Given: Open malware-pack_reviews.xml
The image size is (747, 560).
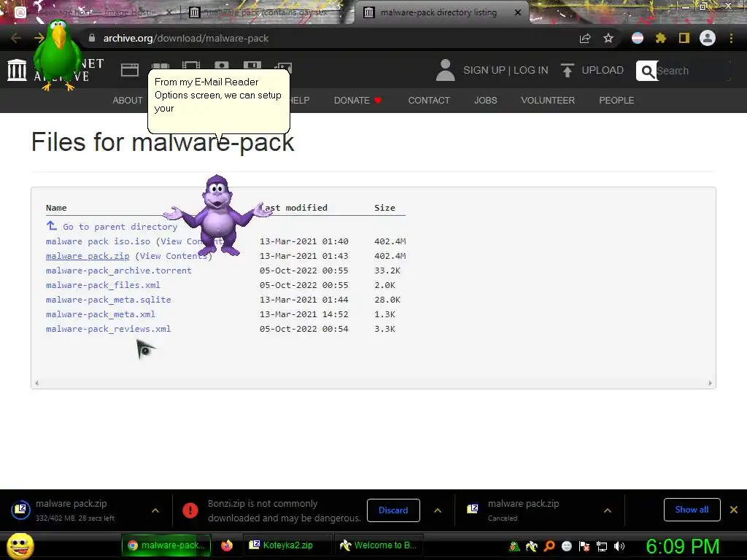Looking at the screenshot, I should pyautogui.click(x=108, y=329).
